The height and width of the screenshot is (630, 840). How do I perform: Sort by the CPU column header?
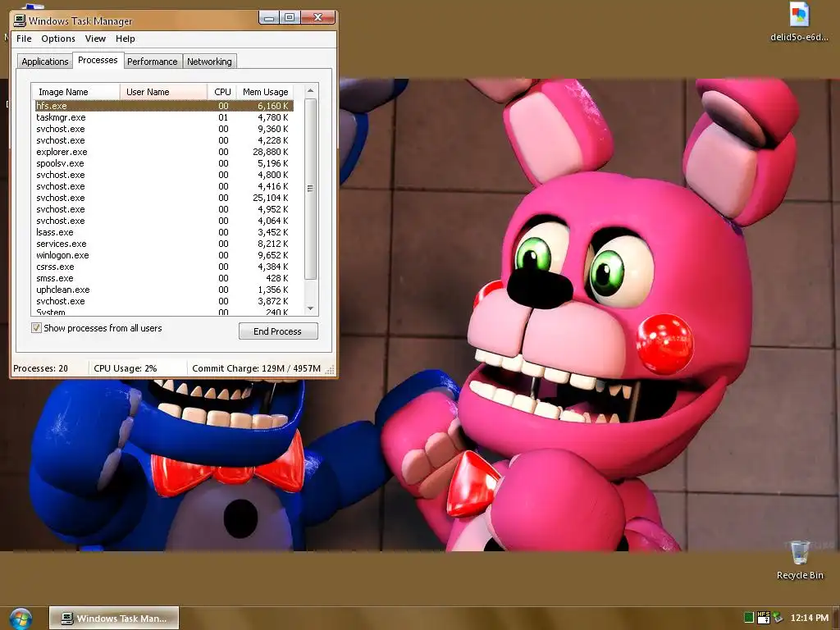221,92
